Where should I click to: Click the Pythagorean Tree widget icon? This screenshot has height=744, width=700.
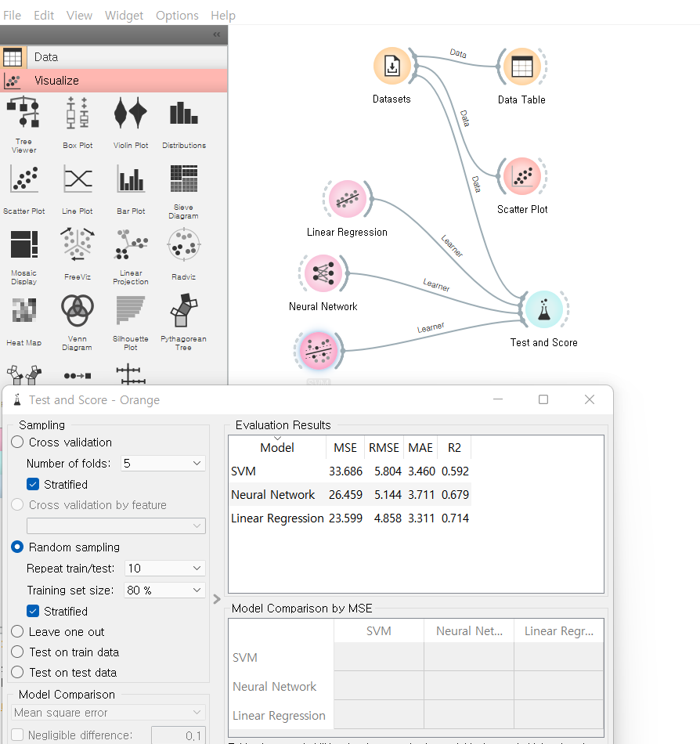183,312
